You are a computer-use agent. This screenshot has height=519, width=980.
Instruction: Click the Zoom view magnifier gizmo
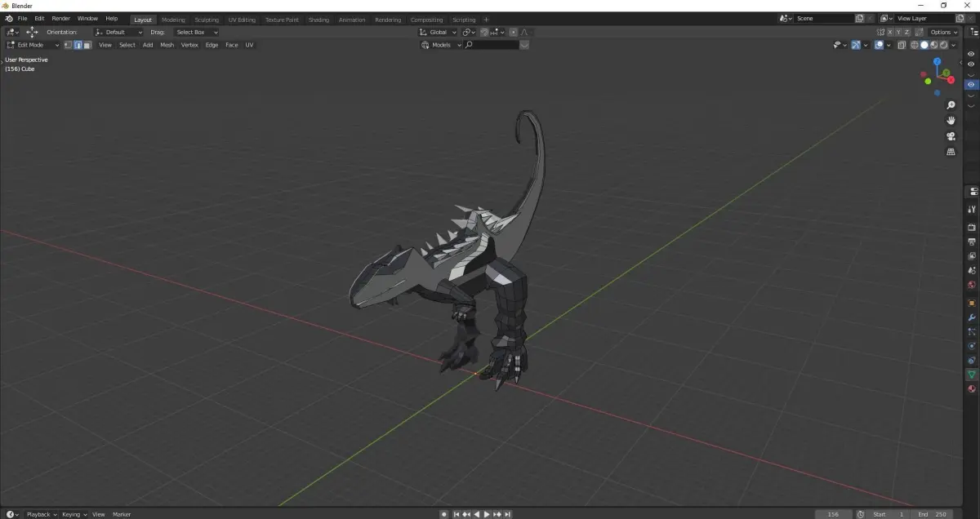pos(951,105)
